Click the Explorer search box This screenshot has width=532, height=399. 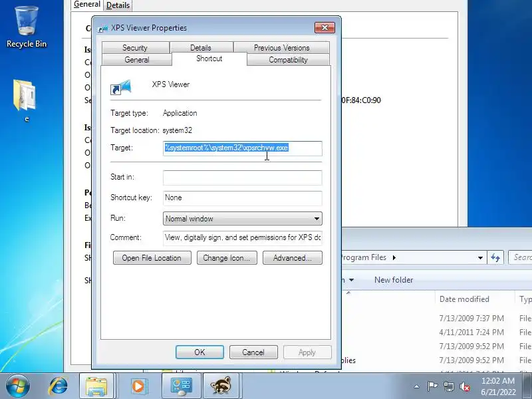point(520,257)
